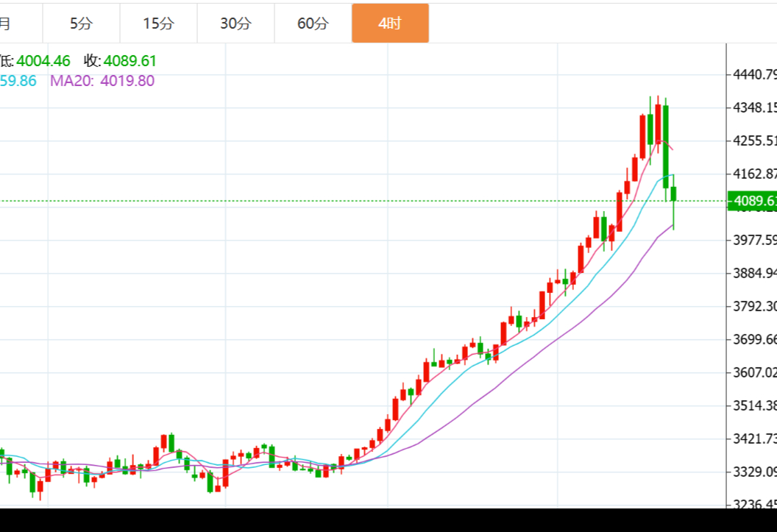Viewport: 777px width, 532px height.
Task: Click the 4348.15 price axis label
Action: pyautogui.click(x=754, y=107)
